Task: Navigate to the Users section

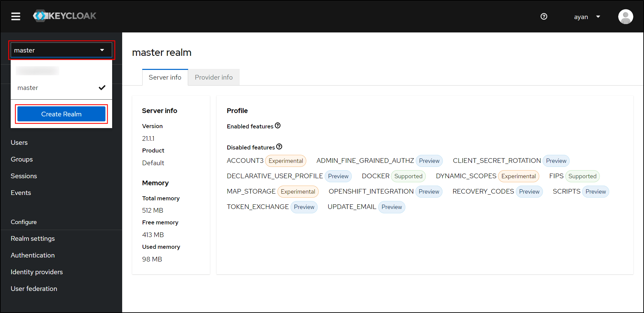Action: click(19, 142)
